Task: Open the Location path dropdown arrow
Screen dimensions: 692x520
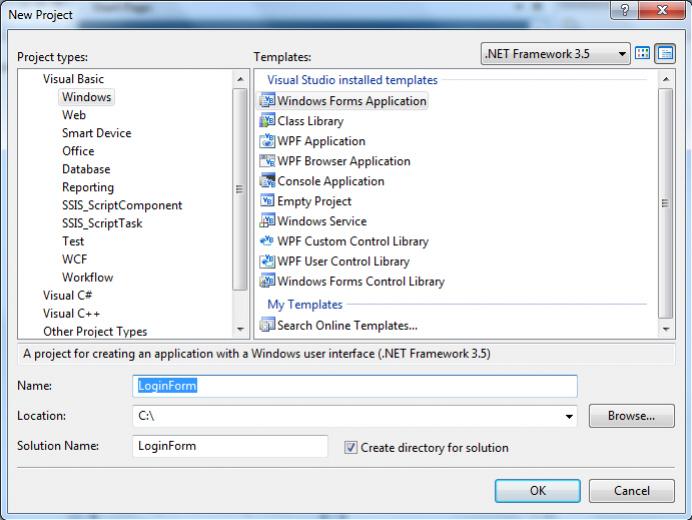Action: coord(569,416)
